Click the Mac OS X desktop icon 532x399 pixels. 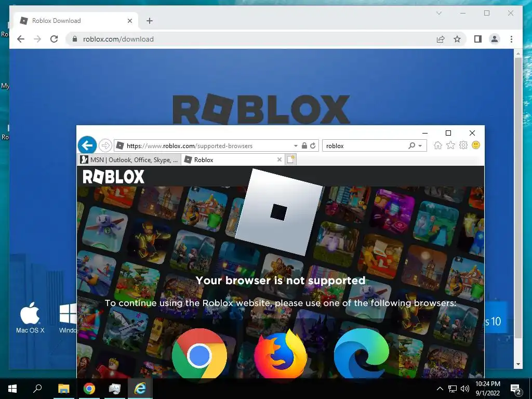point(30,317)
